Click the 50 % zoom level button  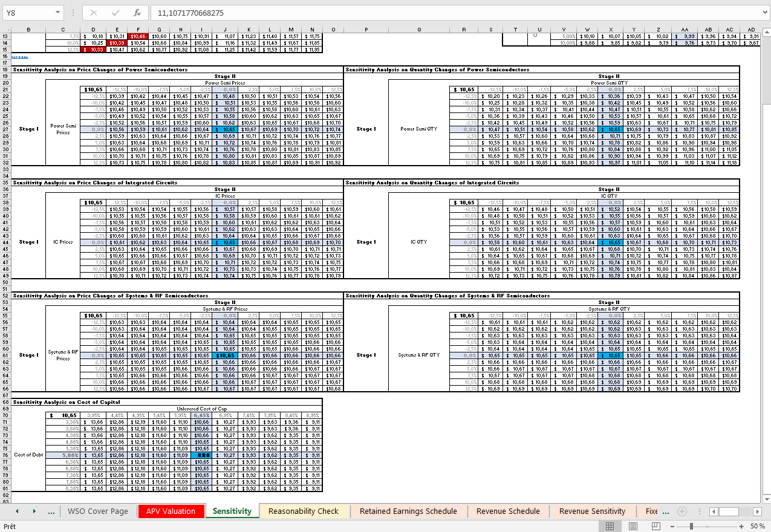(x=758, y=526)
